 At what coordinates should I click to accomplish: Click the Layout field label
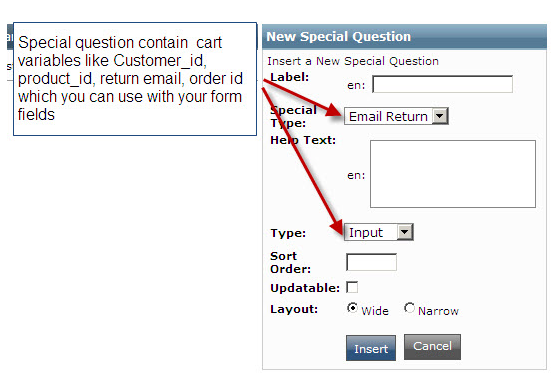294,309
